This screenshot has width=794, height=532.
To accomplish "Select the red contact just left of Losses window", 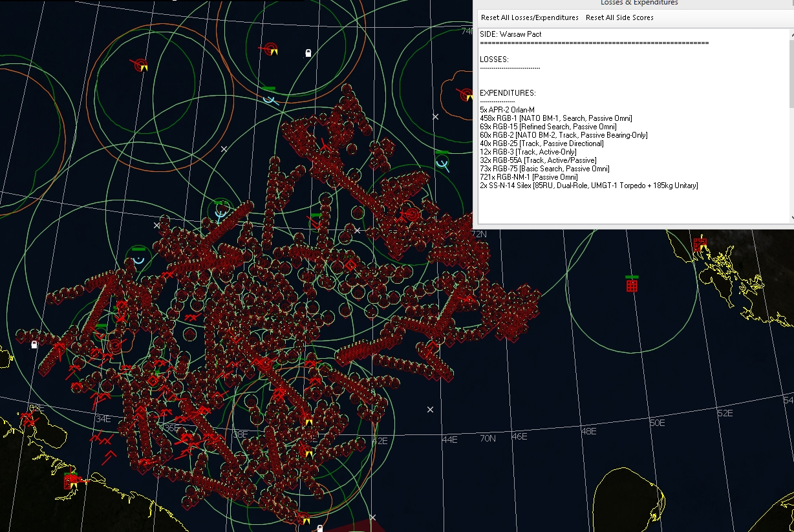I will click(x=466, y=94).
